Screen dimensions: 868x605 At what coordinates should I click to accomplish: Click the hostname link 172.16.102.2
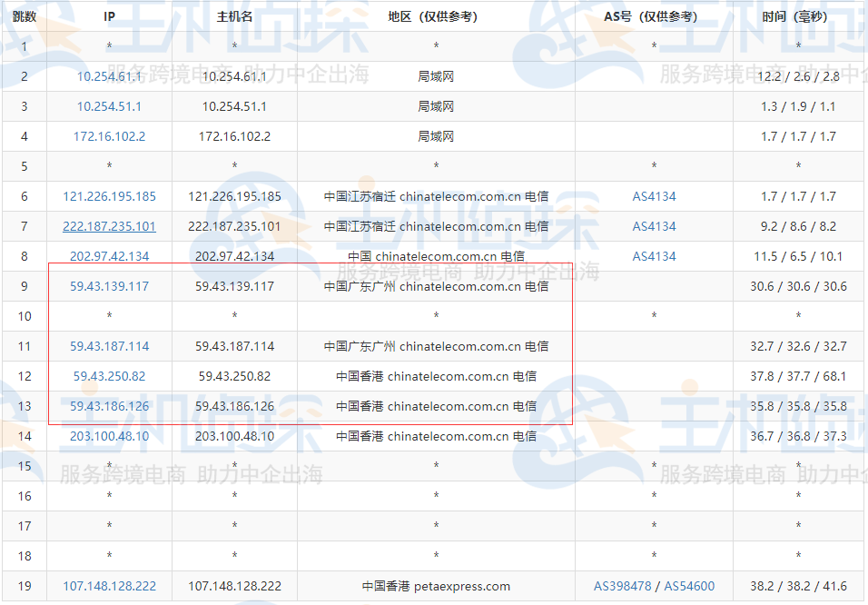[234, 135]
